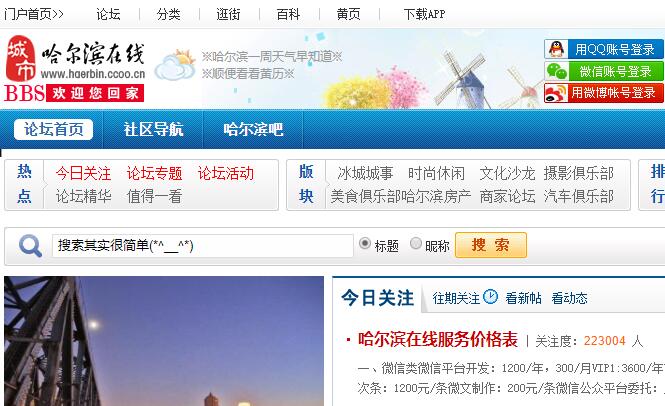Open the 摄影俱乐部 board link

coord(578,173)
